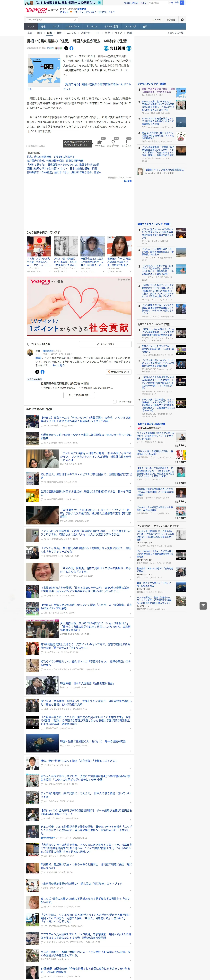Select the 国内 category tab
The height and width of the screenshot is (980, 210).
pos(40,33)
